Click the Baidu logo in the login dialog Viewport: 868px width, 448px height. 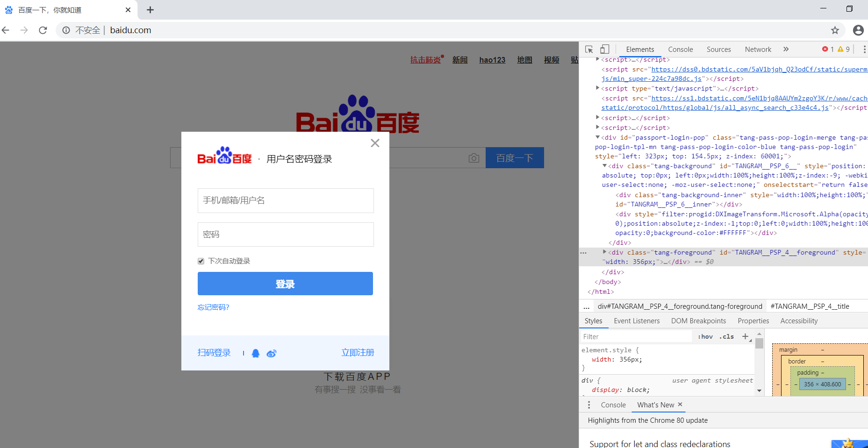tap(224, 156)
